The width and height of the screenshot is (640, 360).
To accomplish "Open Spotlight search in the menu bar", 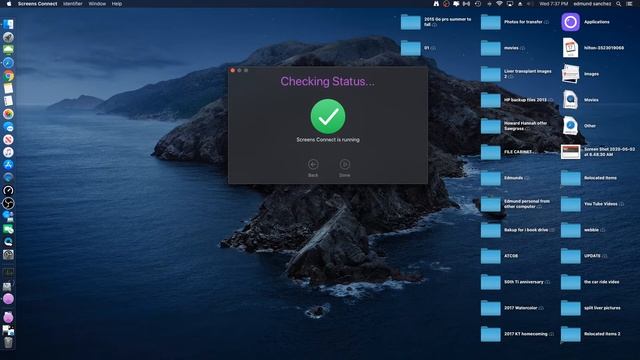I will [x=619, y=4].
